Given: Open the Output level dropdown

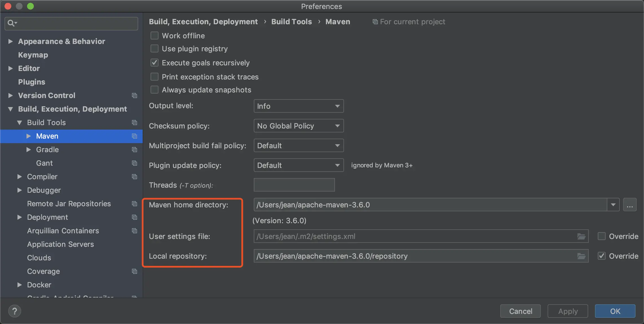Looking at the screenshot, I should pos(299,106).
